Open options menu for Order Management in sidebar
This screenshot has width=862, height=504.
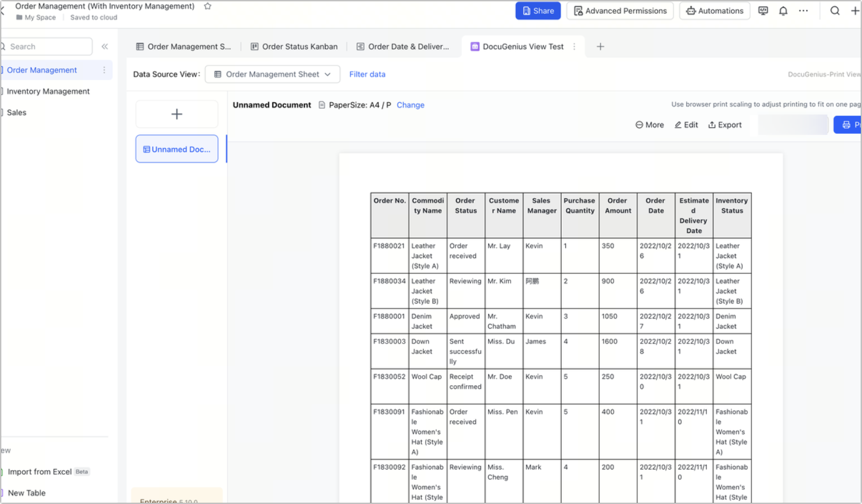[x=105, y=70]
